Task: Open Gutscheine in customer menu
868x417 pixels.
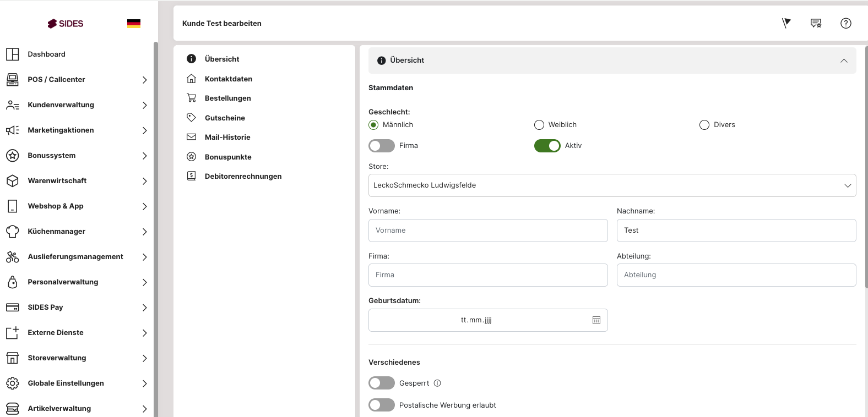Action: click(x=225, y=118)
